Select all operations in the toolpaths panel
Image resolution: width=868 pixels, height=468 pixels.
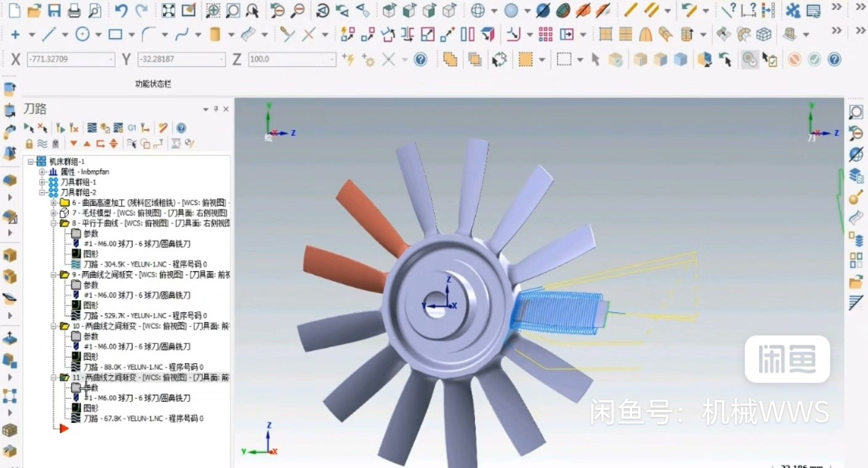[x=28, y=128]
